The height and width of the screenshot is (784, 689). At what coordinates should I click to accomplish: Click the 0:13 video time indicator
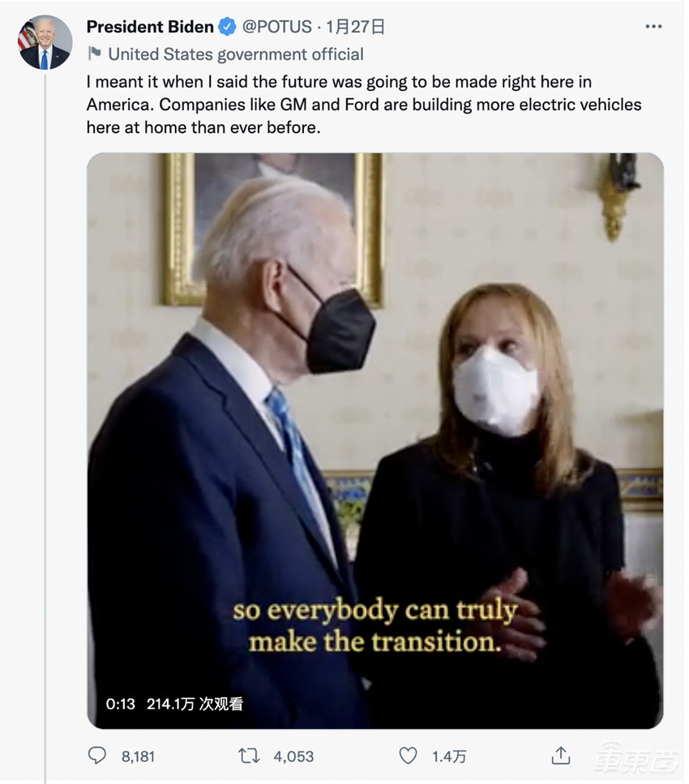[121, 704]
